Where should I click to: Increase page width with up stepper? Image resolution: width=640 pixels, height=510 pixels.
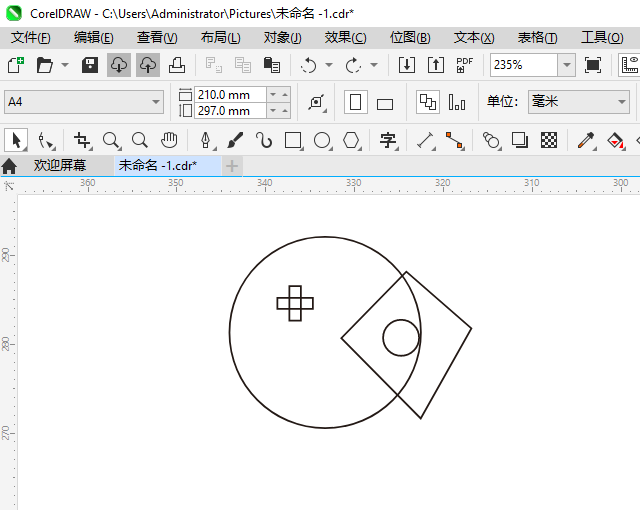point(285,95)
